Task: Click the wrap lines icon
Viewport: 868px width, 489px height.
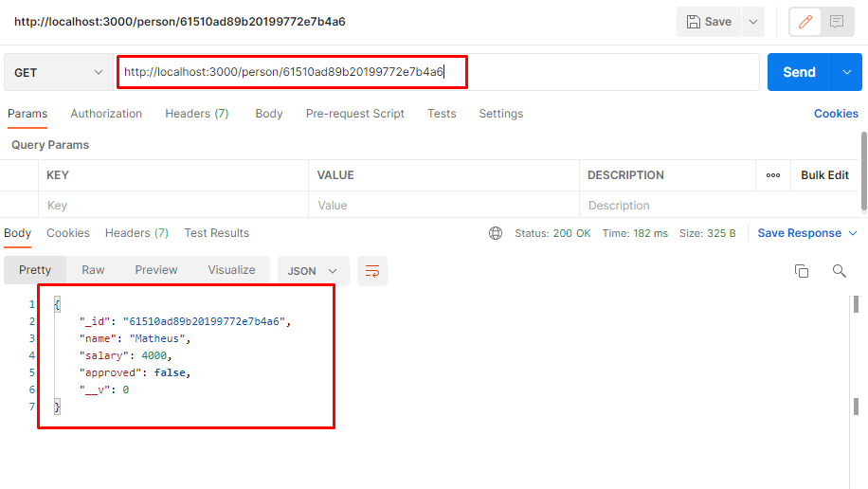Action: (x=371, y=271)
